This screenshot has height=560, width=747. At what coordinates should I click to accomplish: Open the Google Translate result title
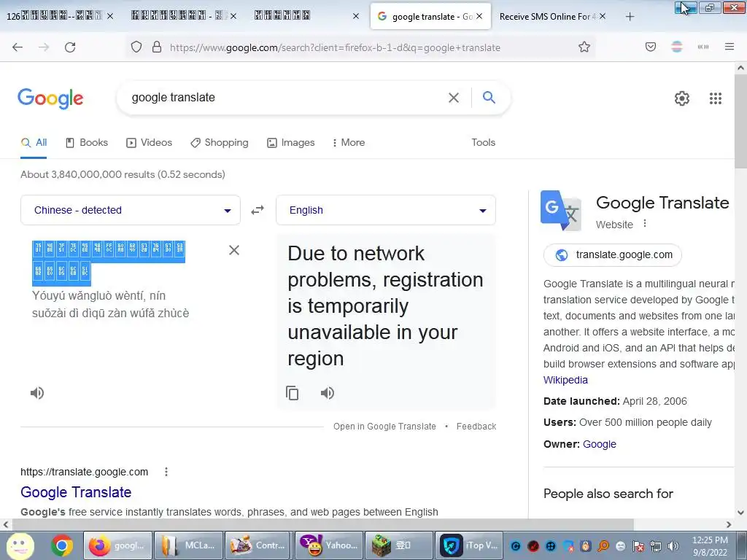pos(76,492)
